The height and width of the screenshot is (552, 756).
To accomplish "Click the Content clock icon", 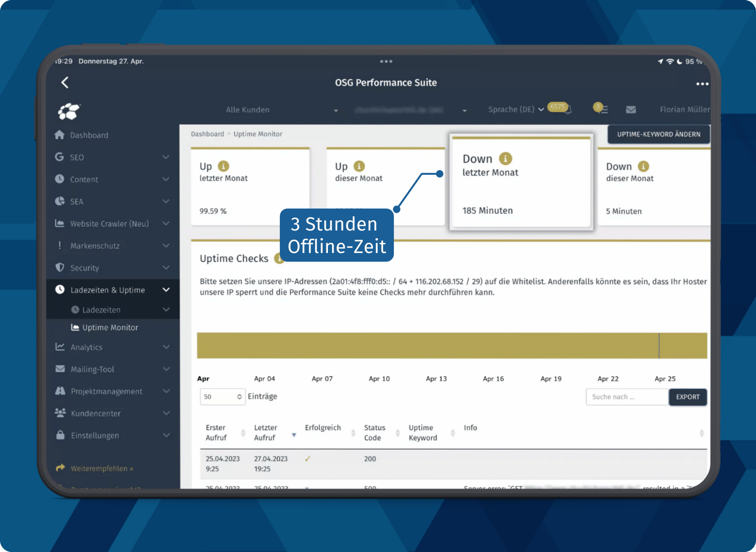I will coord(60,179).
